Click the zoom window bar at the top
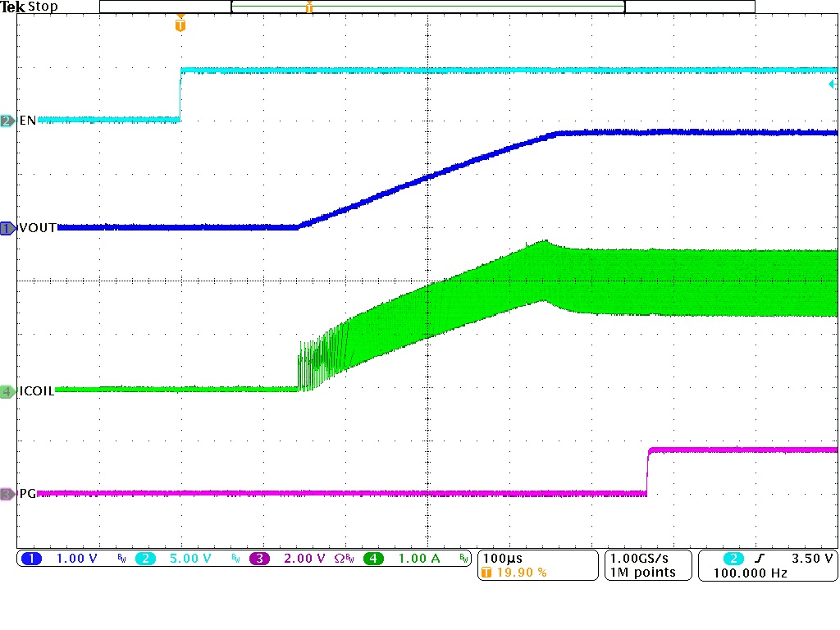This screenshot has width=840, height=630. point(427,6)
